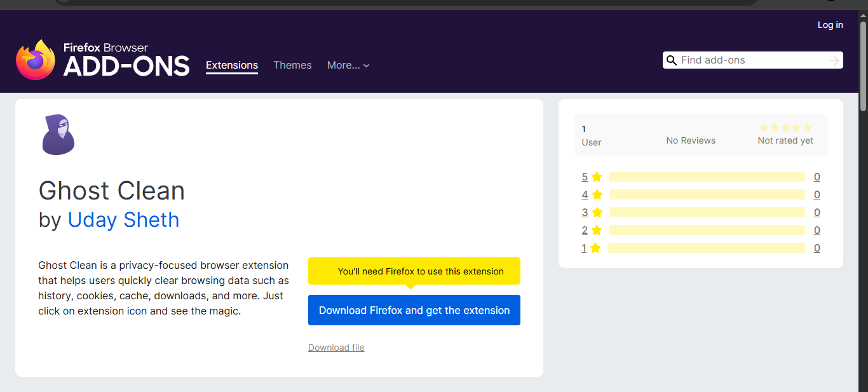
Task: Click the Find add-ons search field
Action: [x=753, y=60]
